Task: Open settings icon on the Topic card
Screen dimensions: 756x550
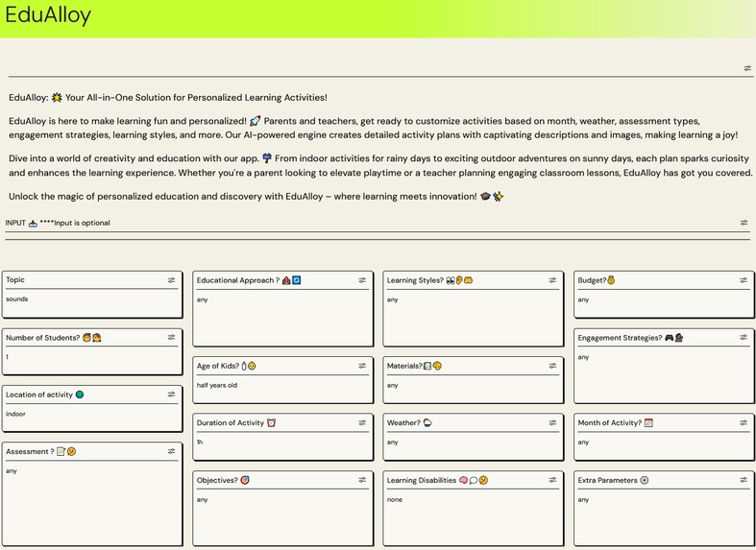Action: click(x=171, y=280)
